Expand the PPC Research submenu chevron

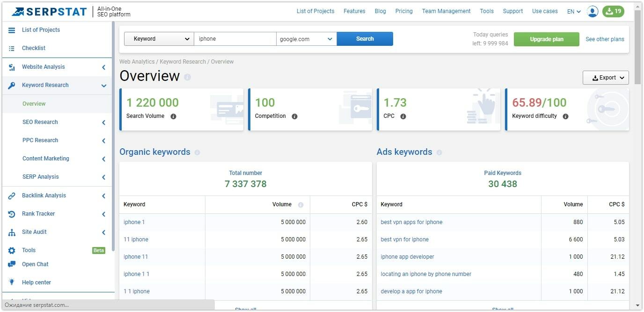click(103, 141)
